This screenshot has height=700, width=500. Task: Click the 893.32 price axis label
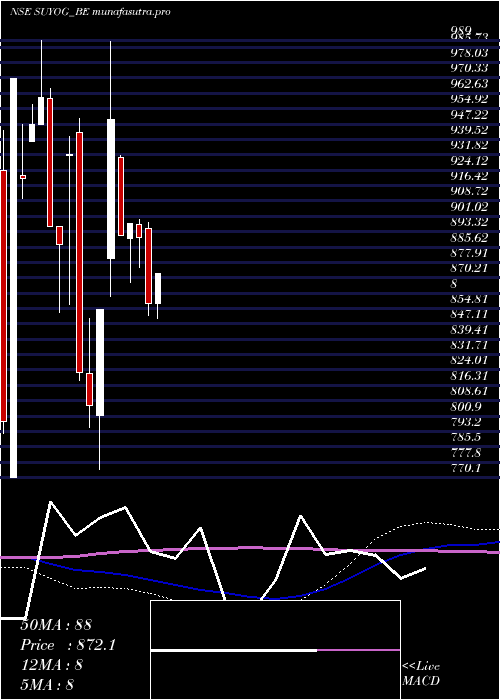469,222
